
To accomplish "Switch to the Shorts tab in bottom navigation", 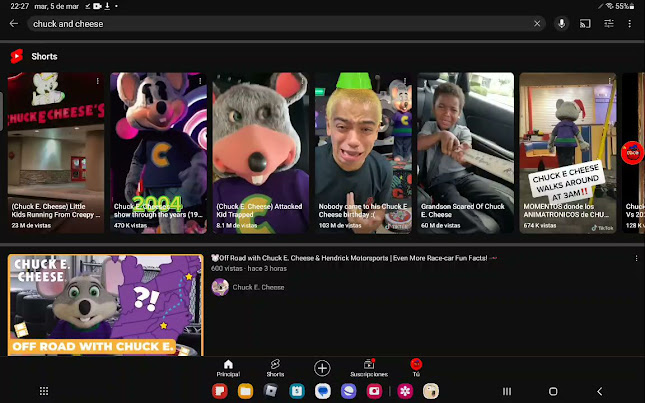I will (x=275, y=368).
